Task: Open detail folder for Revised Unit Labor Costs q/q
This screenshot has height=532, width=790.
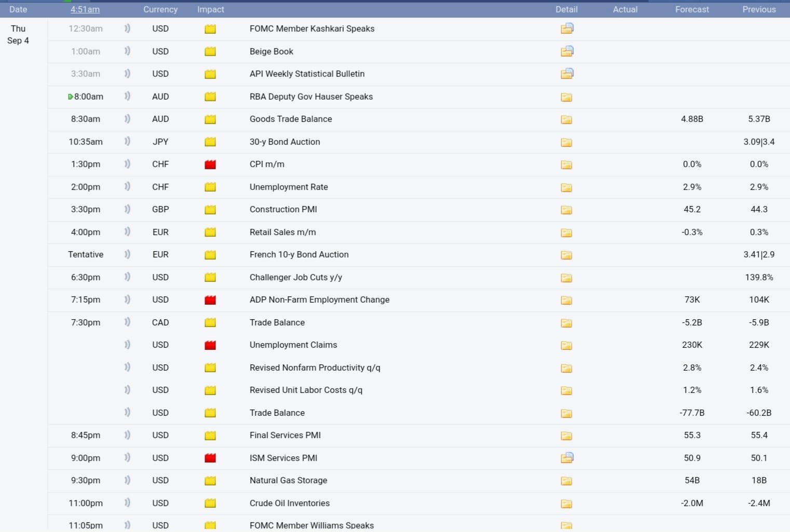Action: (x=566, y=390)
